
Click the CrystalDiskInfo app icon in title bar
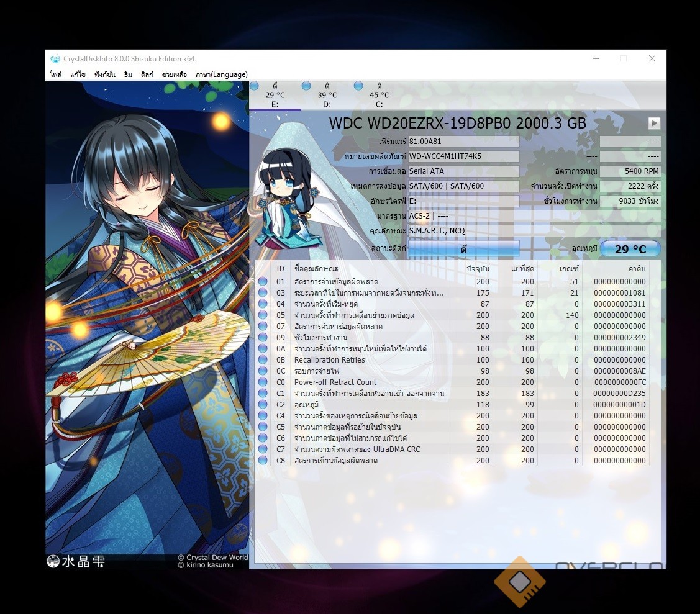click(55, 59)
